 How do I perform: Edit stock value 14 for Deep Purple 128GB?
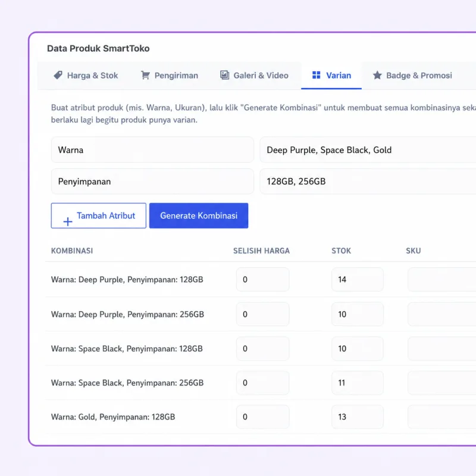click(x=358, y=279)
